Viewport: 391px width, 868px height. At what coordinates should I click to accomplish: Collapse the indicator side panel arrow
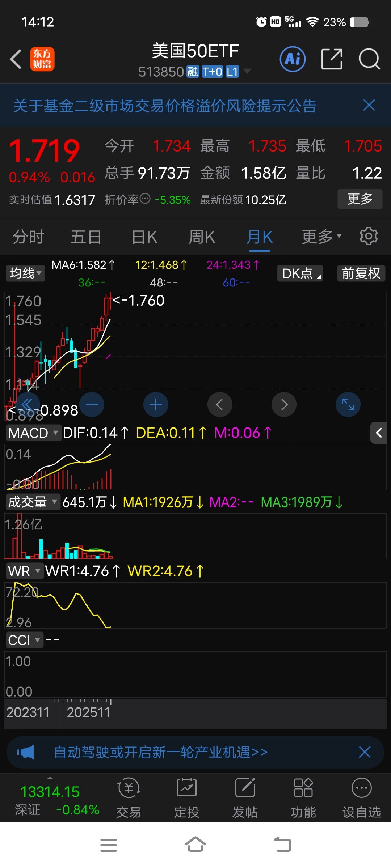379,433
